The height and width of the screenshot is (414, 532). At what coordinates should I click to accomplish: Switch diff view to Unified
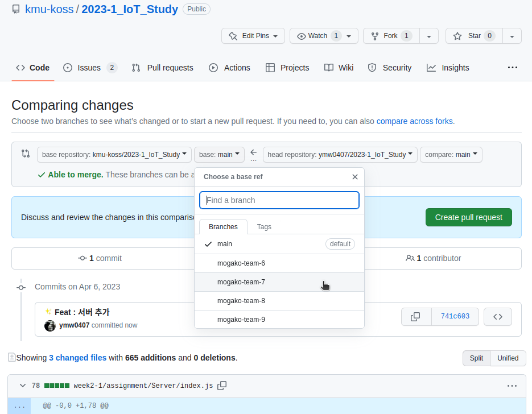pos(508,358)
